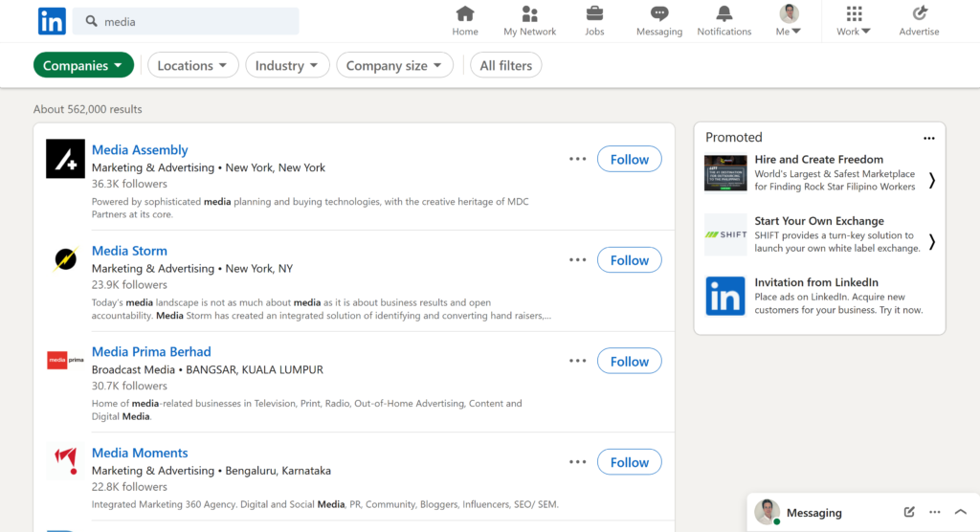Open Invitation from LinkedIn ad
This screenshot has width=980, height=532.
pyautogui.click(x=816, y=282)
